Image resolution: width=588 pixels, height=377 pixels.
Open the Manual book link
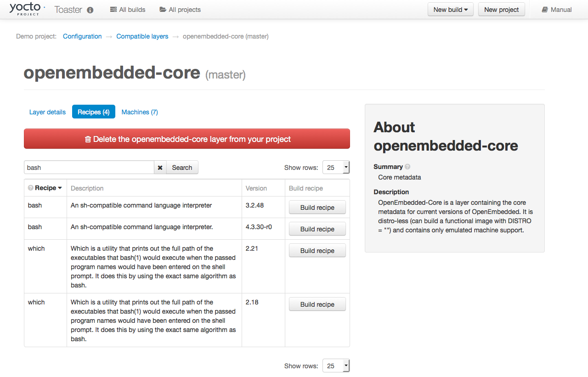click(556, 10)
